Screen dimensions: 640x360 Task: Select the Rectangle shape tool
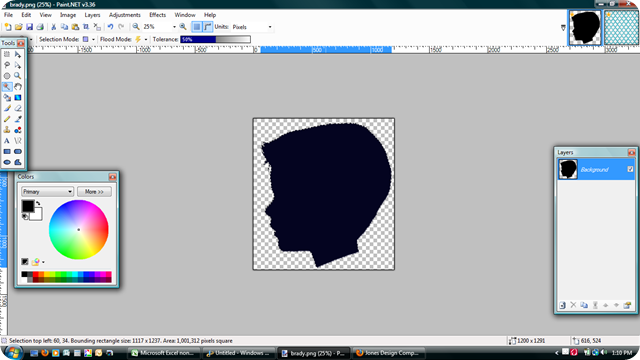pyautogui.click(x=7, y=151)
